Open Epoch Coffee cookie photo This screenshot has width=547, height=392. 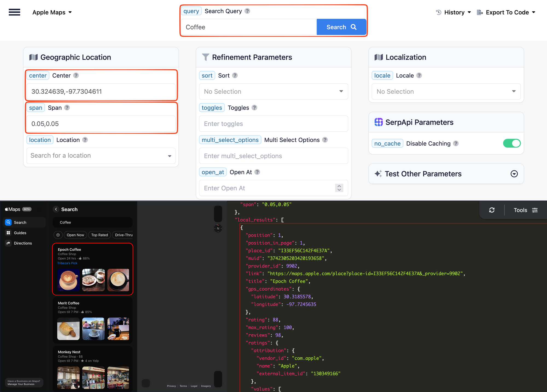(x=93, y=280)
